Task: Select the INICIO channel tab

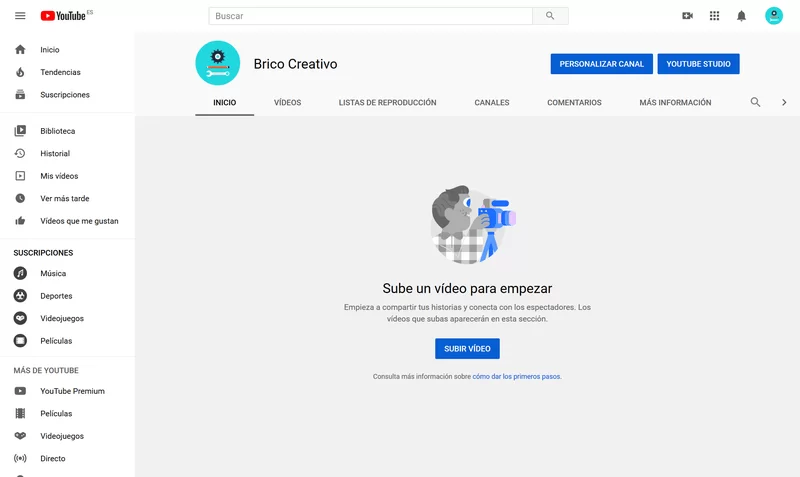Action: coord(224,103)
